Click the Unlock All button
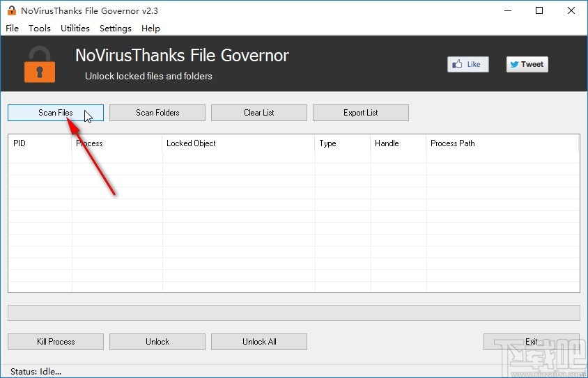Image resolution: width=588 pixels, height=378 pixels. (259, 342)
